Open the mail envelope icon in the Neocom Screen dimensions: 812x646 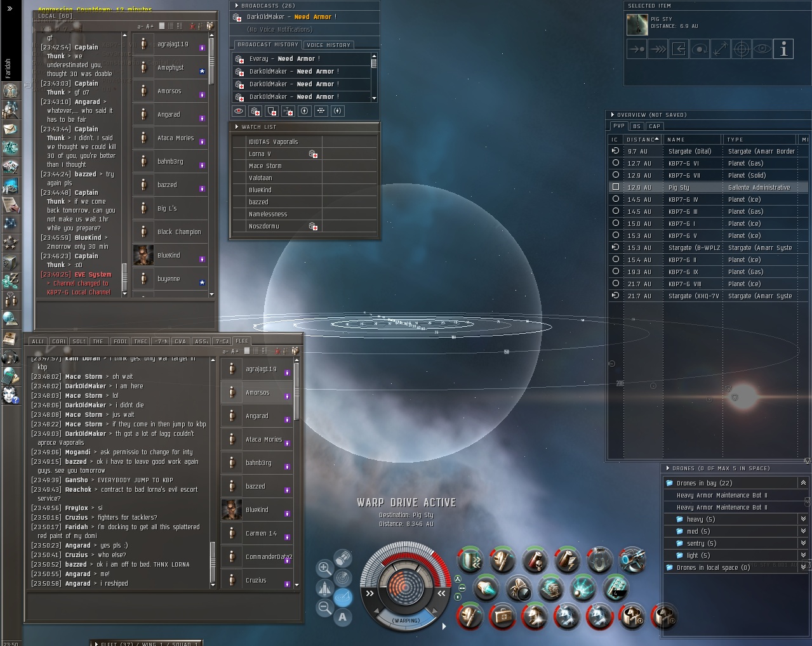pos(11,129)
